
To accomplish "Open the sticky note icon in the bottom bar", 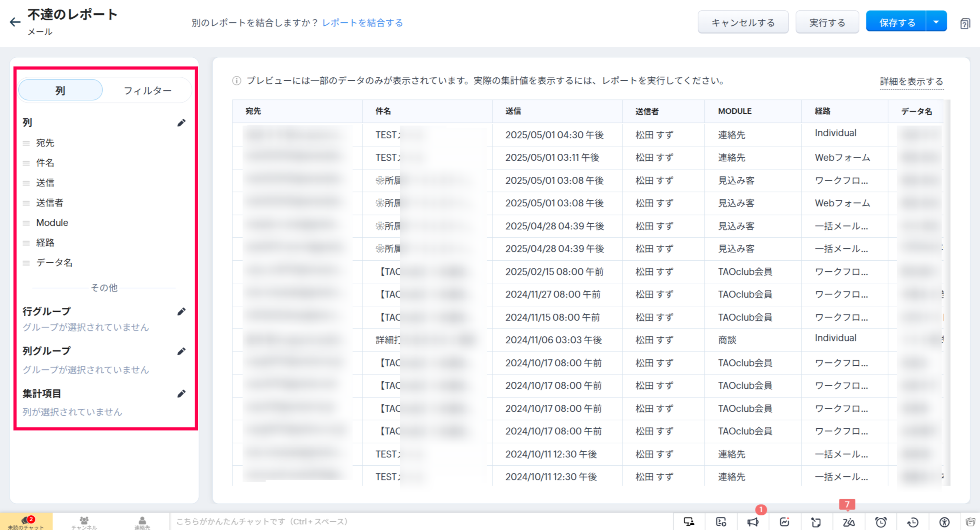I will point(816,522).
